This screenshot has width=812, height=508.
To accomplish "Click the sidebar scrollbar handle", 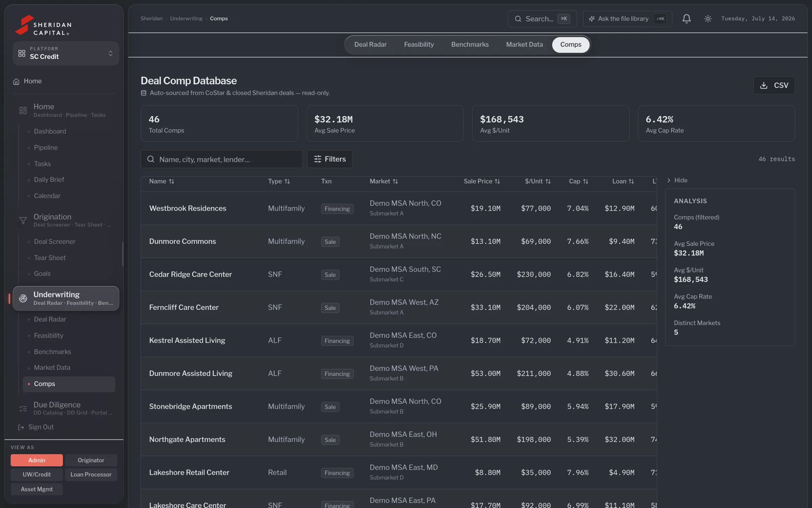I will pos(122,254).
